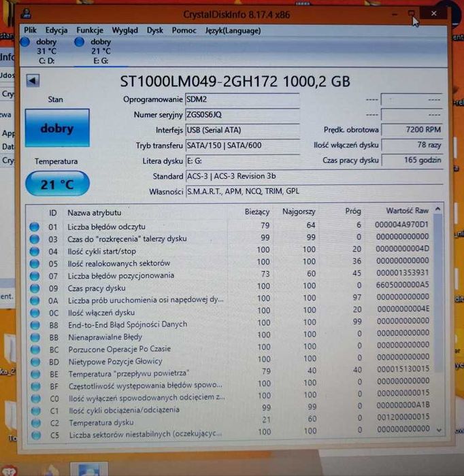
Task: Click raw value 000004A970D1
Action: click(401, 224)
